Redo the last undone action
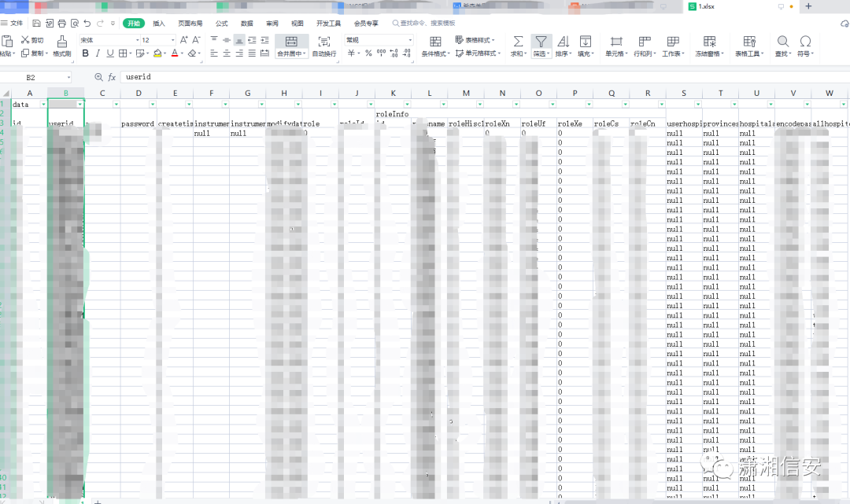 pos(100,24)
